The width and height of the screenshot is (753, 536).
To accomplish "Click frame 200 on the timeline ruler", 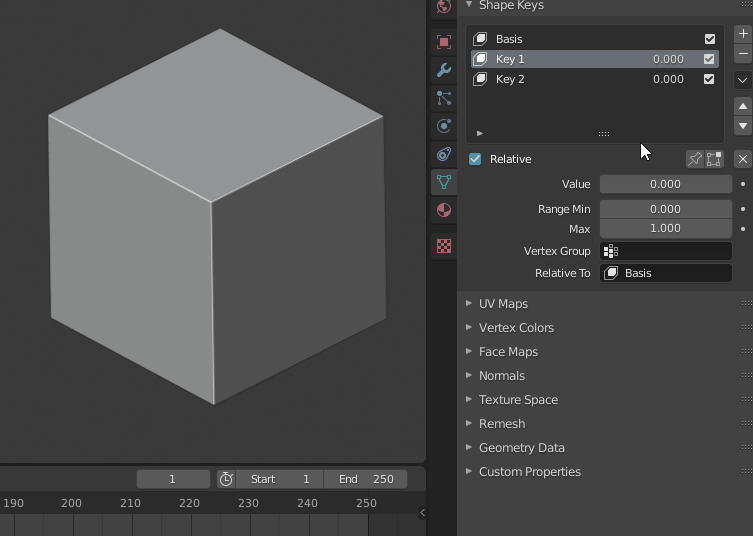I will (x=71, y=503).
